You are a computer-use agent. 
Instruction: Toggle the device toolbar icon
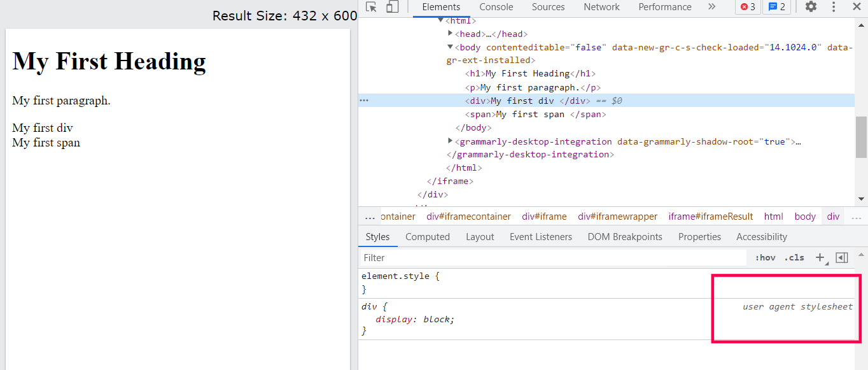tap(393, 6)
